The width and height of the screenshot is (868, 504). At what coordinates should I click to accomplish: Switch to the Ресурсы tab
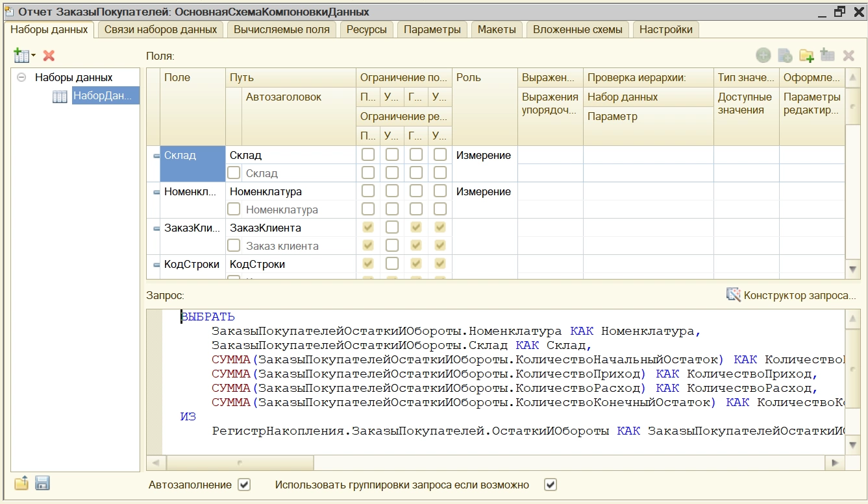tap(366, 29)
